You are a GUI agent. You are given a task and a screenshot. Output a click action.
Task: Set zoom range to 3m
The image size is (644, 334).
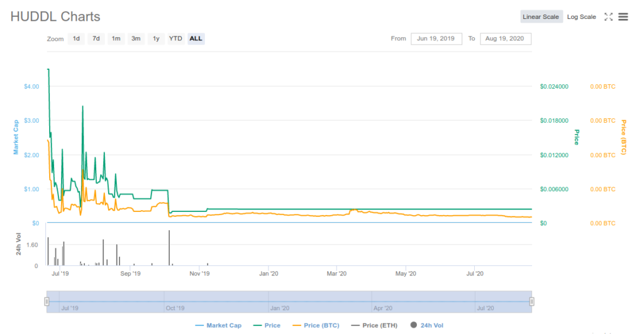[136, 38]
